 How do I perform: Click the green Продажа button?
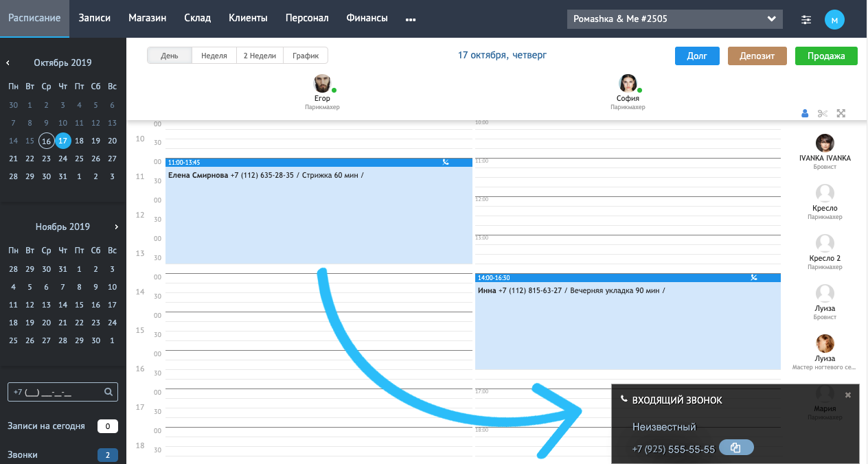(826, 56)
